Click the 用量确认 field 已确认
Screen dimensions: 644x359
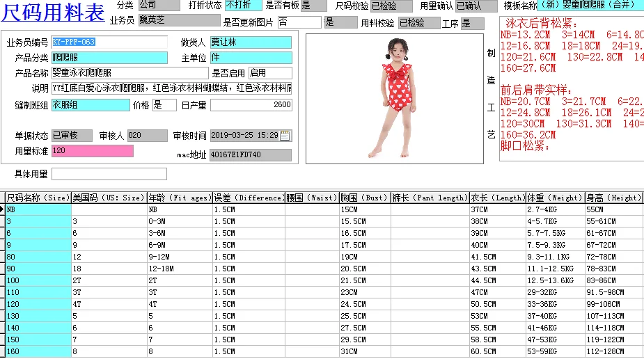[x=476, y=6]
